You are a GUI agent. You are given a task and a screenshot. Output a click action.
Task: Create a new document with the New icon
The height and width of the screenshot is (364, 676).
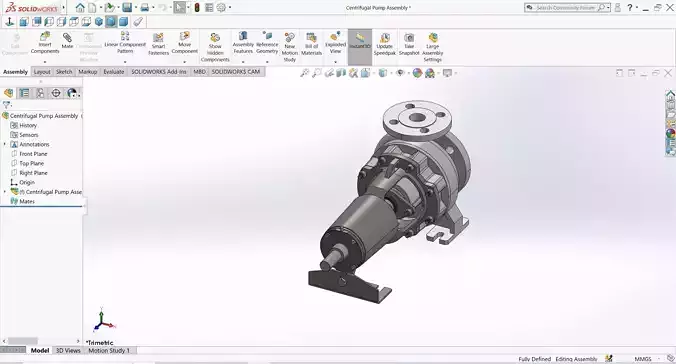click(92, 7)
